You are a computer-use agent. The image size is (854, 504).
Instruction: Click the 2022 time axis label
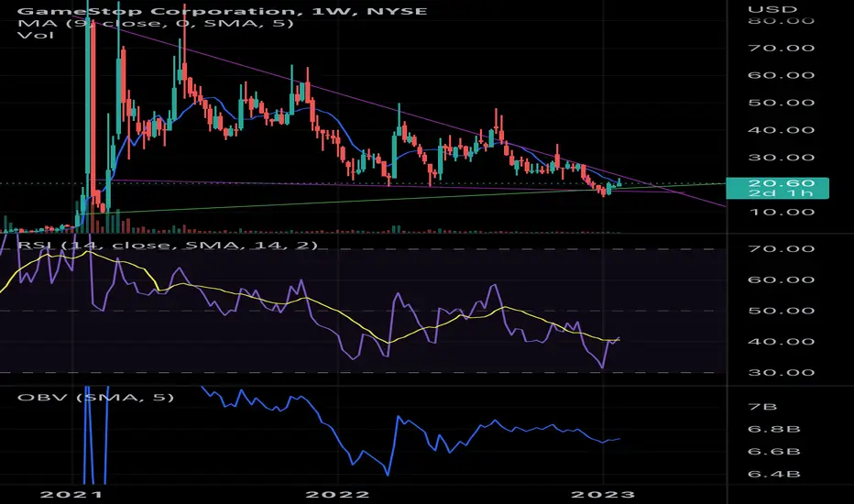point(338,495)
